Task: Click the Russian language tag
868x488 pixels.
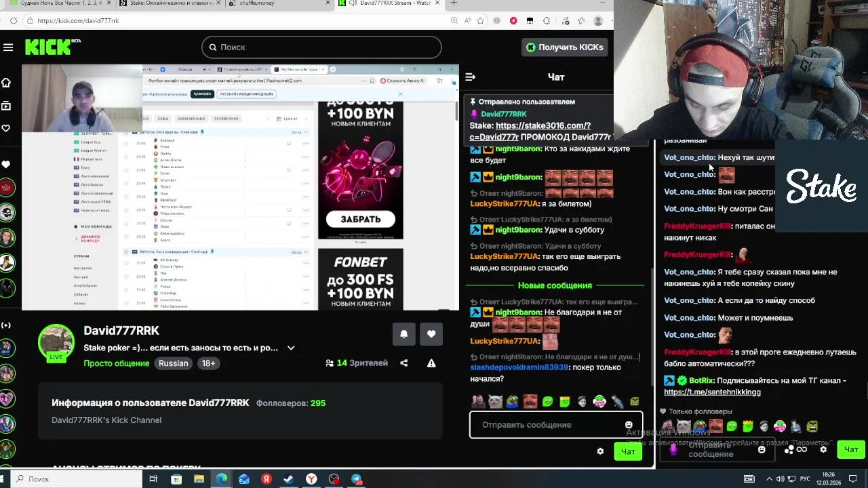Action: click(x=174, y=363)
